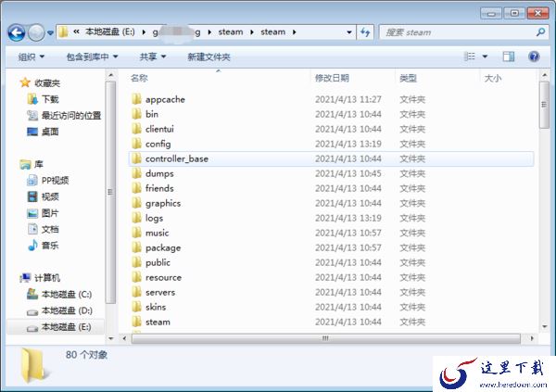The image size is (556, 392).
Task: Click the first steam breadcrumb segment
Action: click(x=231, y=32)
